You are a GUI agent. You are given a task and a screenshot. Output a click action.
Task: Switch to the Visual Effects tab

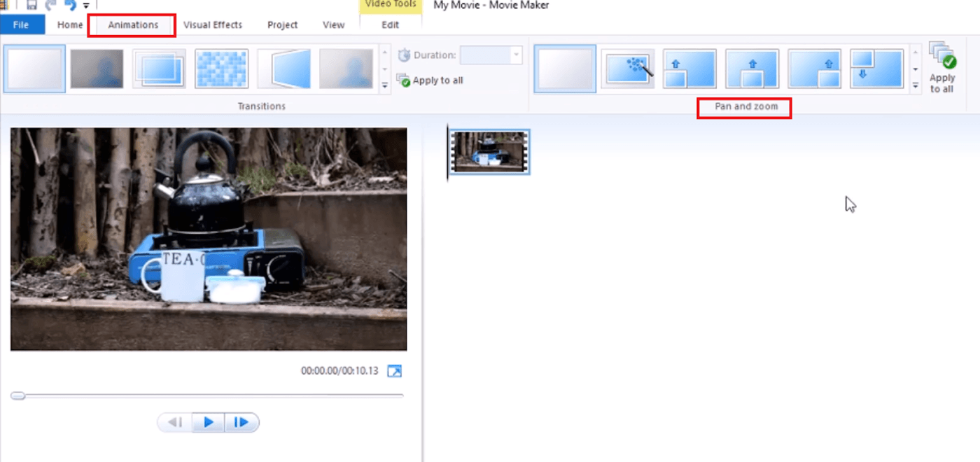point(213,24)
